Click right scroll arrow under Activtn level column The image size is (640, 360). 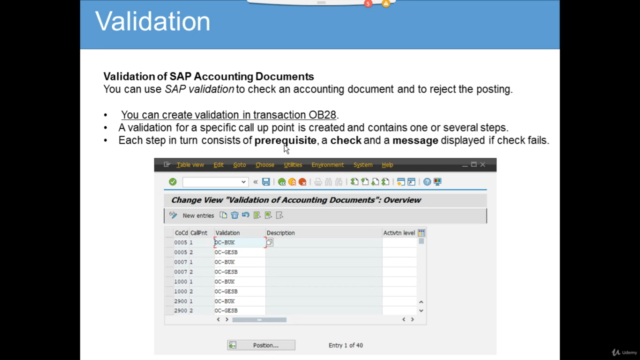tap(412, 320)
